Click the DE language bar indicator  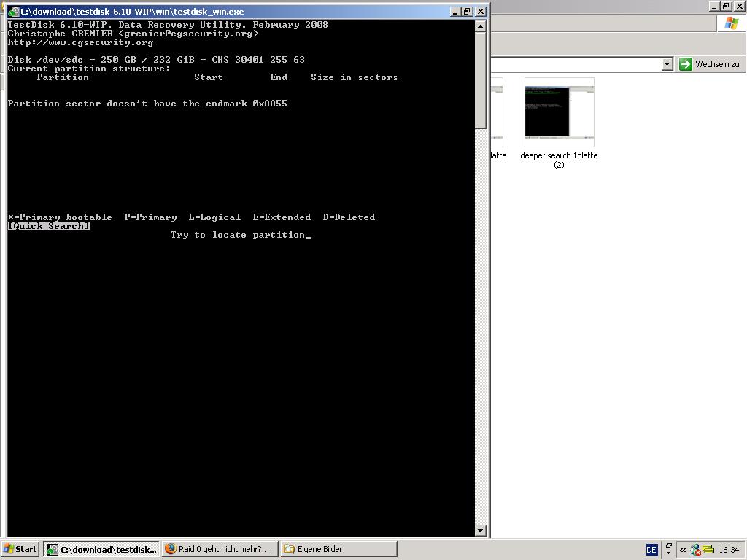click(x=651, y=550)
